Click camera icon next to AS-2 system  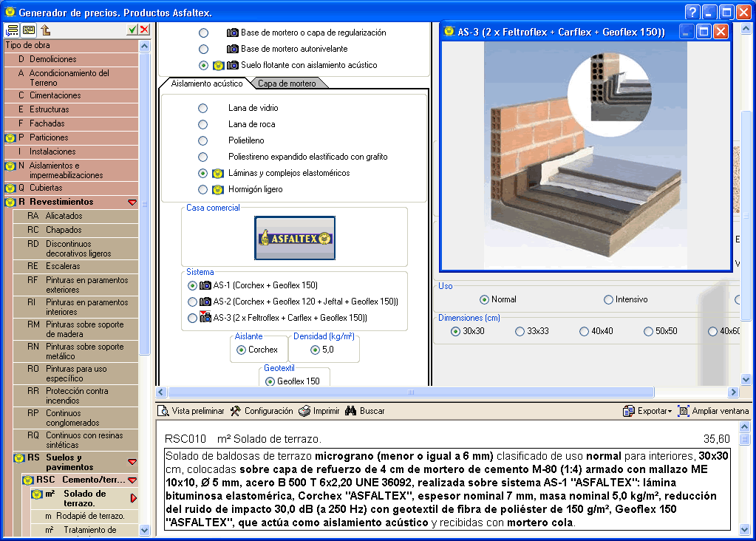coord(205,302)
